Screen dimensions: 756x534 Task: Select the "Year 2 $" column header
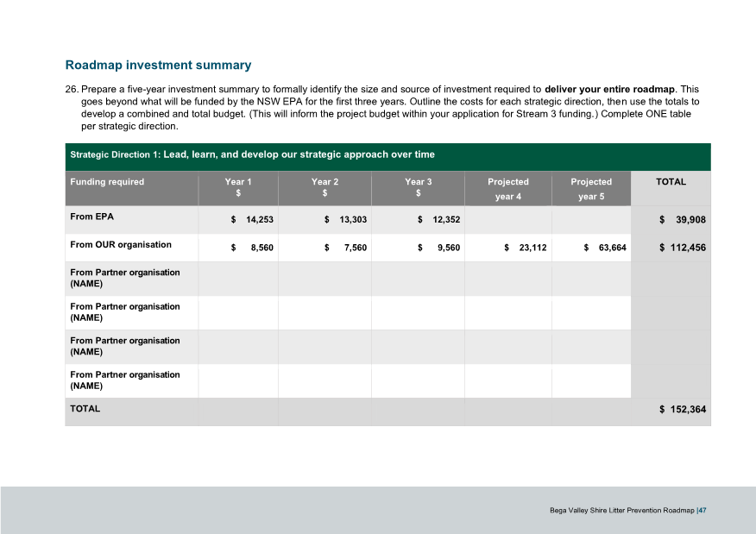pyautogui.click(x=324, y=188)
